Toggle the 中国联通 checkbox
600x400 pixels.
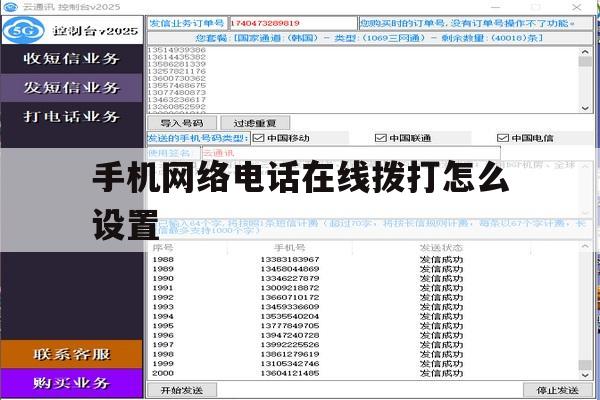[380, 138]
